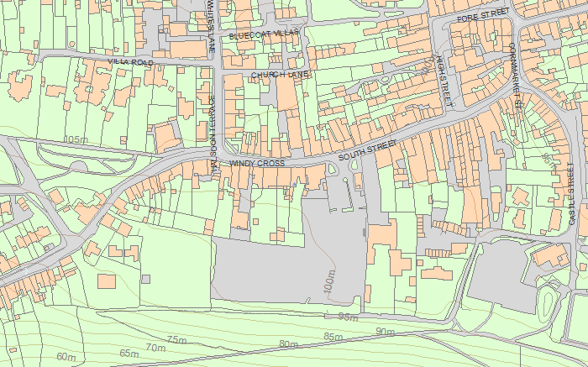Click the blue triangle marker below Windy Cross
588x367 pixels.
295,184
